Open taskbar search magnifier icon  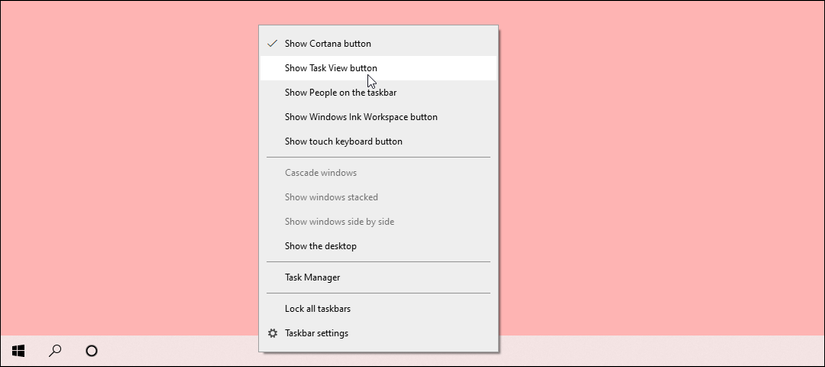(x=55, y=351)
